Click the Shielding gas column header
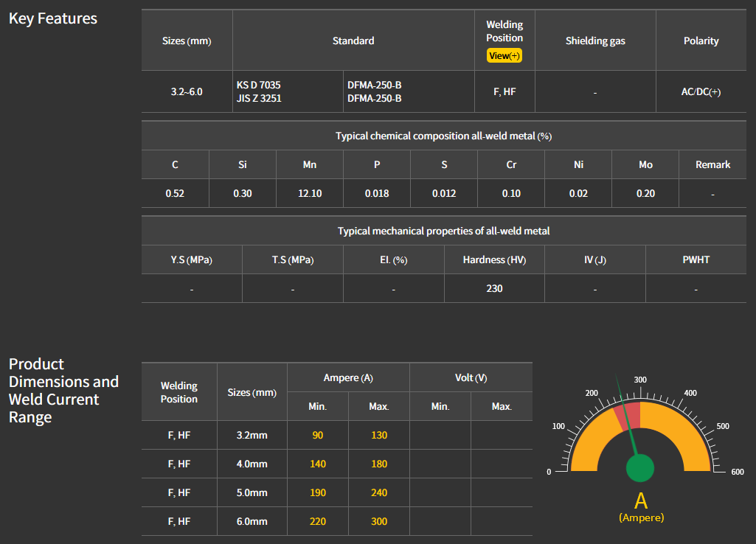 [595, 41]
